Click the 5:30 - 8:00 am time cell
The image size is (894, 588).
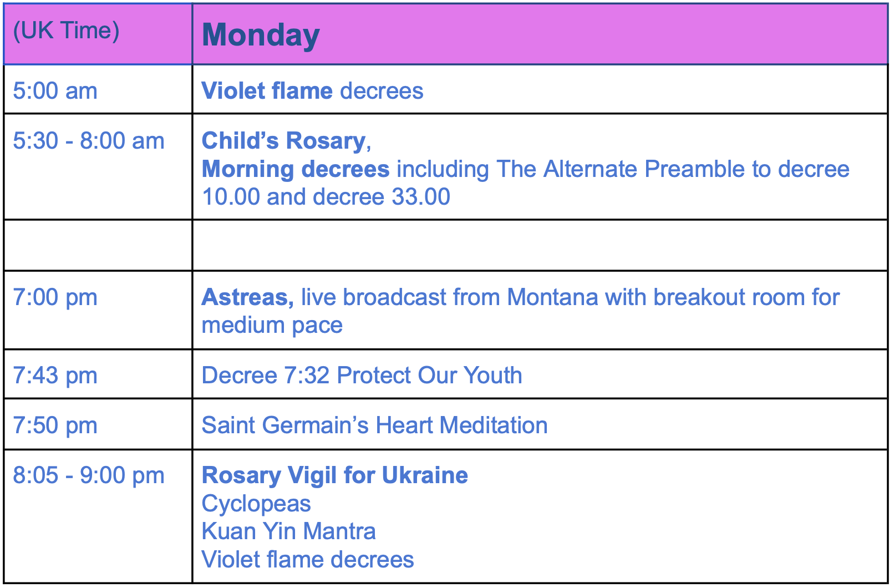point(98,166)
